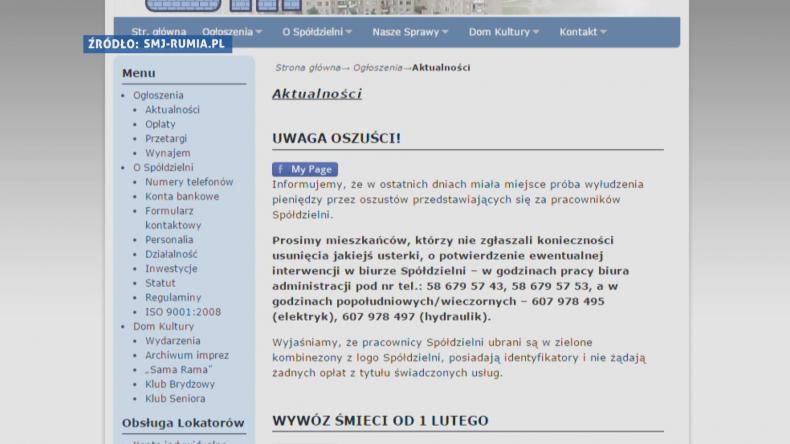Click Facebook My Page button
Viewport: 790px width, 444px height.
click(305, 169)
